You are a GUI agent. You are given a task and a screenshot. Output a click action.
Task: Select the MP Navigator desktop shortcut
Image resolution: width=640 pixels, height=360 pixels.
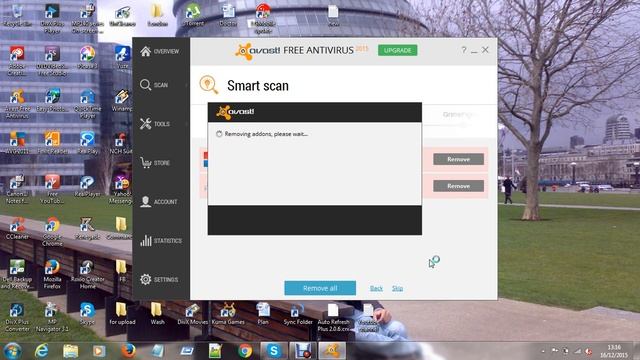[52, 317]
